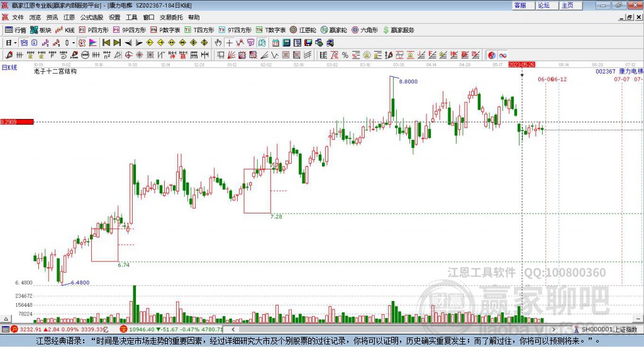This screenshot has width=644, height=347.
Task: Select the last yellow diamond four-arrow icon
Action: coord(204,43)
